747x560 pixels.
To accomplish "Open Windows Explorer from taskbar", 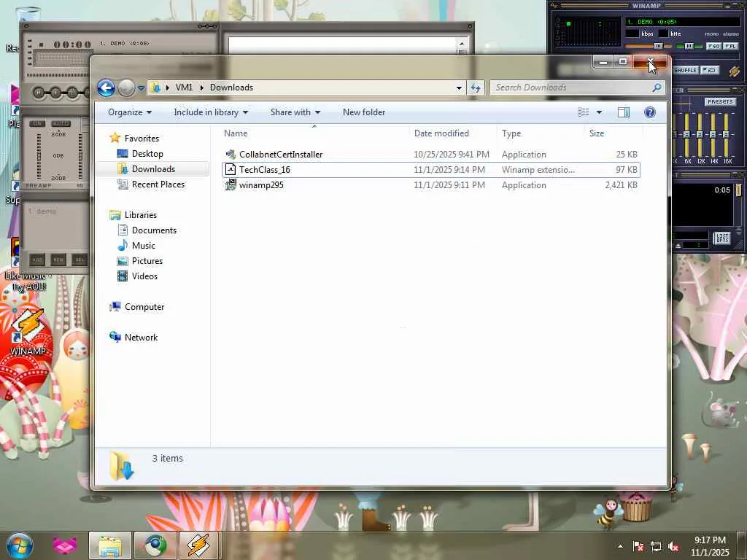I will tap(110, 545).
